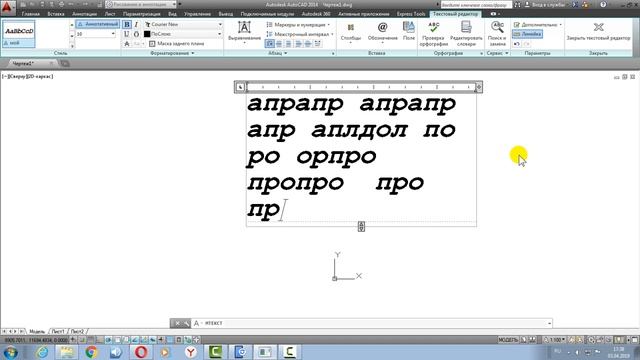
Task: Open Find and Replace tool
Action: click(x=497, y=33)
